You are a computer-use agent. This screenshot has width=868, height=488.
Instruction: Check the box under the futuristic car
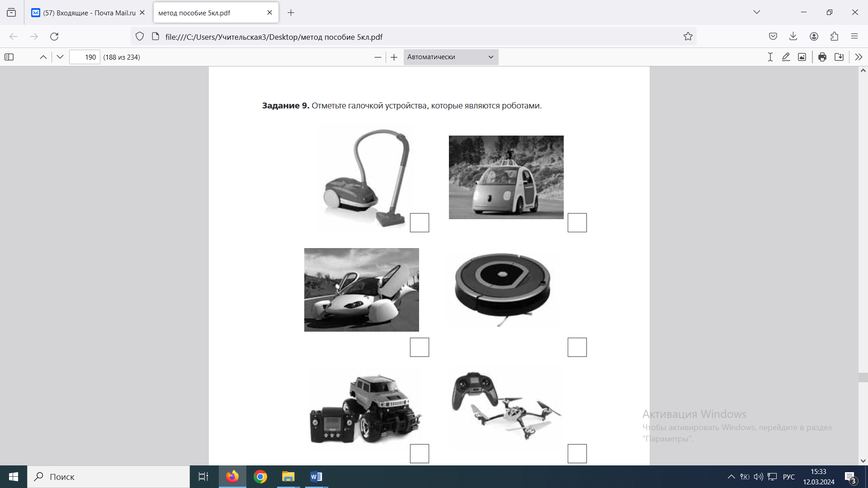pos(420,347)
